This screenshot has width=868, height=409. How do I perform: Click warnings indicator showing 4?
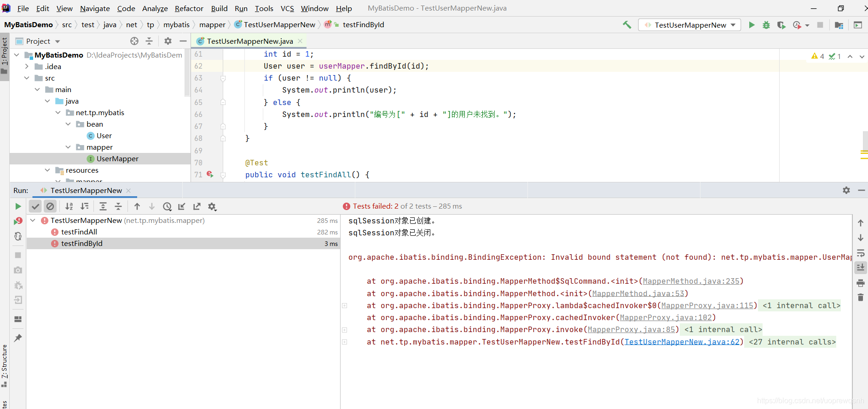coord(818,56)
